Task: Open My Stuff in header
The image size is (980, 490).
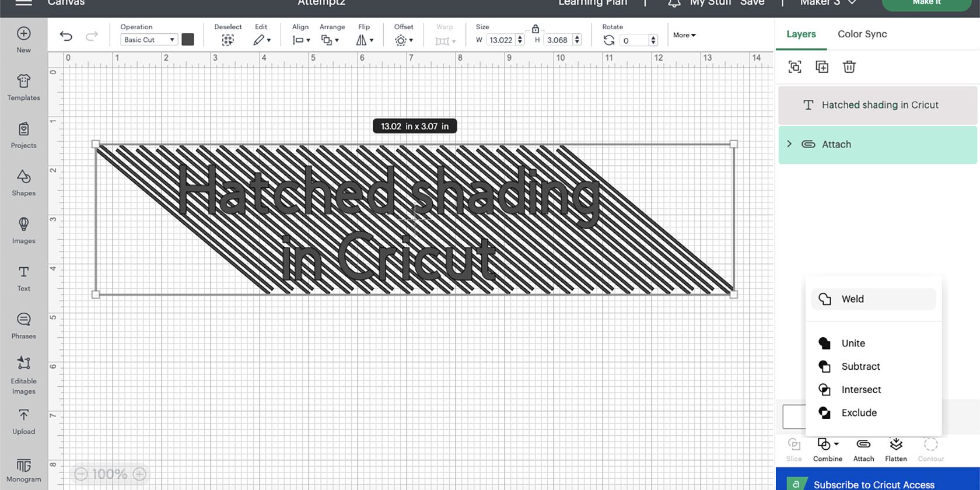Action: tap(710, 3)
